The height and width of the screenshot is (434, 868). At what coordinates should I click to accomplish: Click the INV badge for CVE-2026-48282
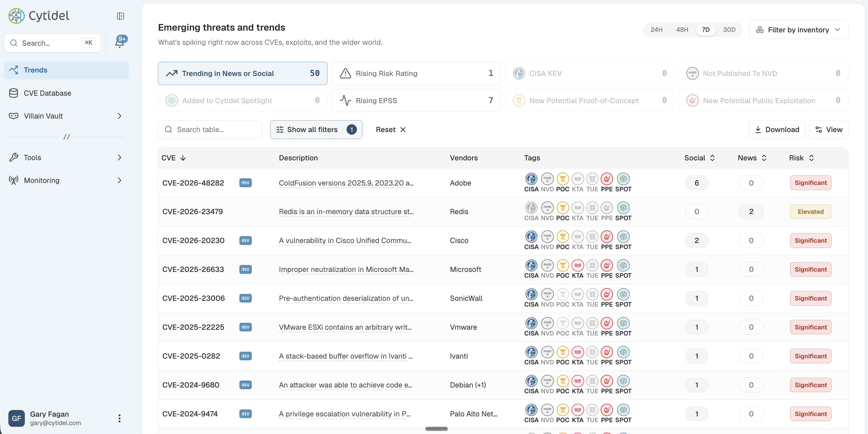coord(245,183)
